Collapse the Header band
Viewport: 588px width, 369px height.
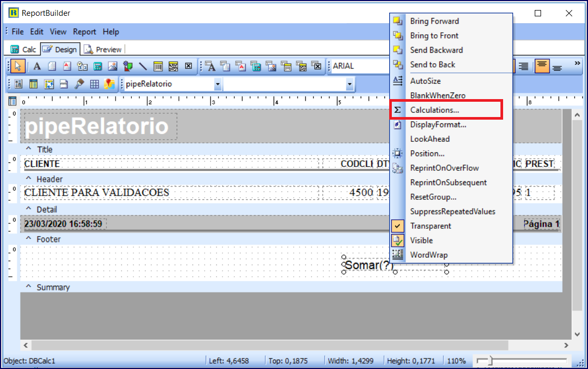click(28, 179)
